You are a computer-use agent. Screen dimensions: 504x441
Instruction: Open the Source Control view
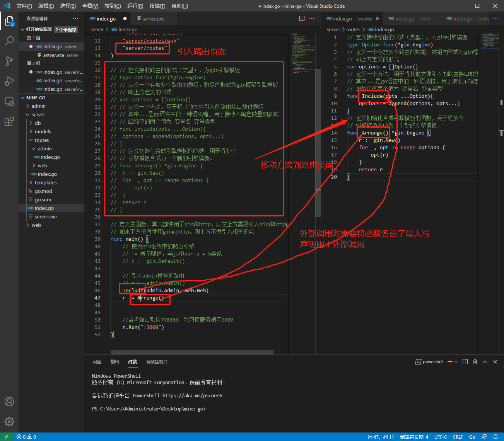pyautogui.click(x=9, y=61)
